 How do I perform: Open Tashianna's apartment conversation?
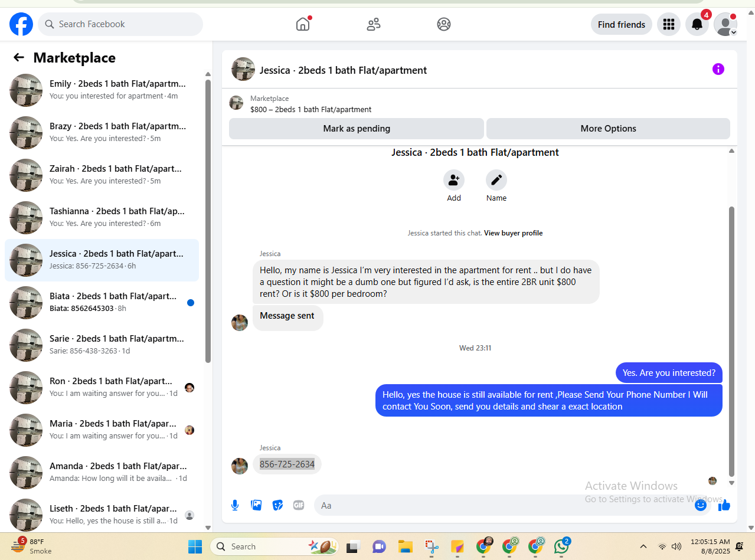[102, 218]
